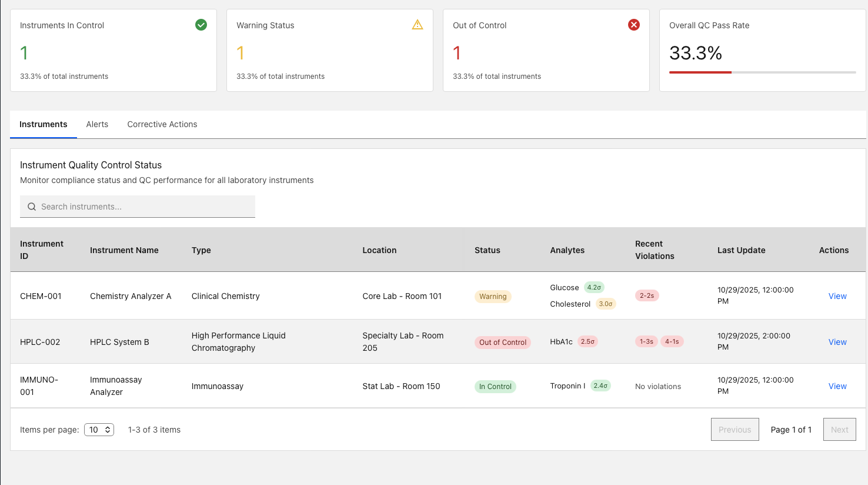Click the Glucose 4.2σ sigma badge

[x=594, y=287]
